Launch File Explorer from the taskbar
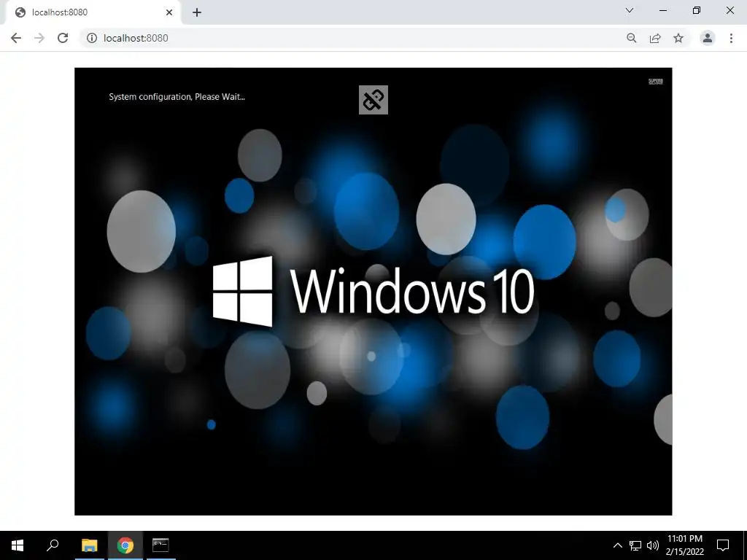The image size is (747, 560). 90,545
